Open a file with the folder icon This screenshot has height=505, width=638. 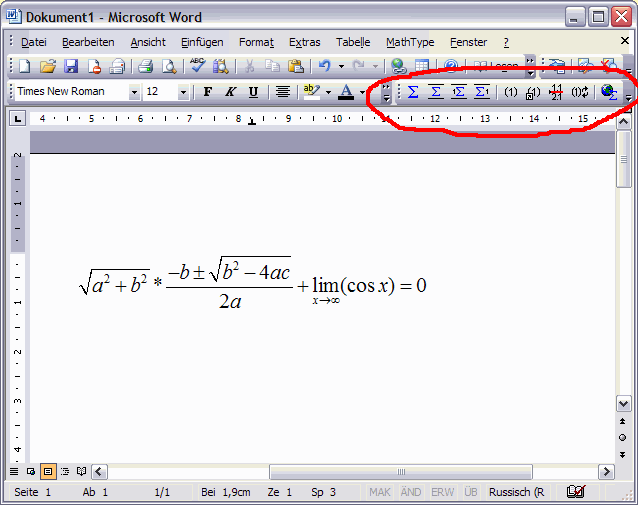[x=48, y=66]
